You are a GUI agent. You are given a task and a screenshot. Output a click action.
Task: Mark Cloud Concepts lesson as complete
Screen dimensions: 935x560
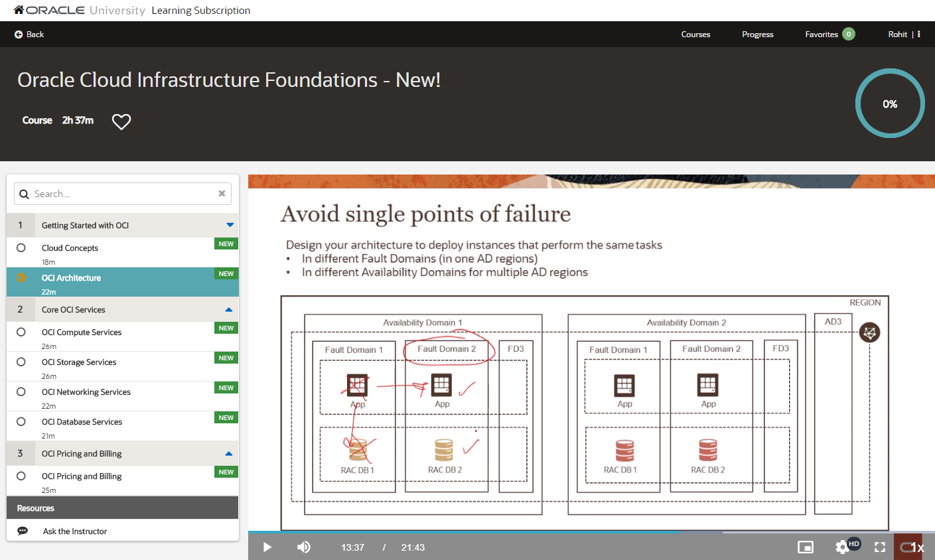pos(21,247)
